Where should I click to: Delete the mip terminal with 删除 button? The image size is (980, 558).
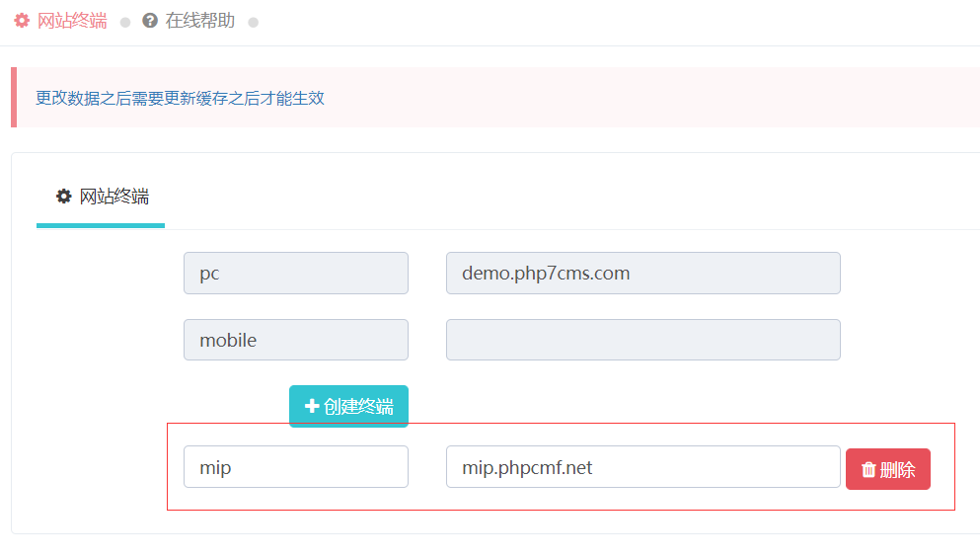point(888,469)
